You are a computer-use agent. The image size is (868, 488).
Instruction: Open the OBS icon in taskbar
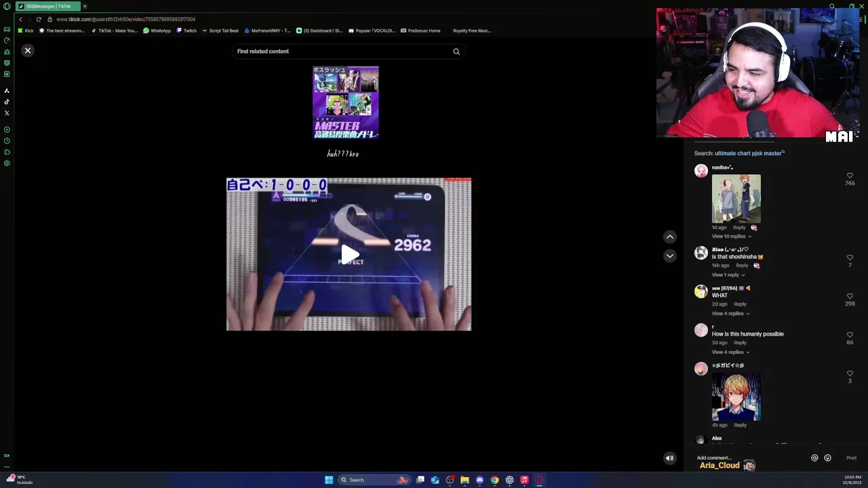pyautogui.click(x=450, y=480)
